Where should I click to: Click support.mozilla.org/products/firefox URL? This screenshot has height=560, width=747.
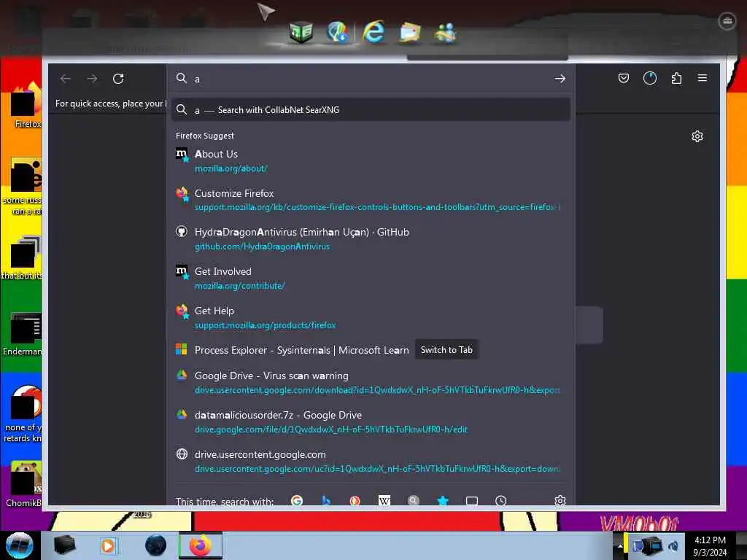(x=265, y=325)
